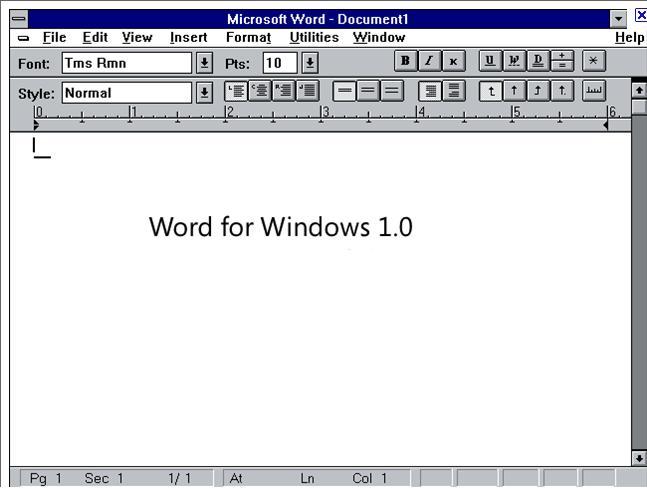Click 'At' in status bar
Viewport: 647px width, 489px height.
tap(236, 478)
